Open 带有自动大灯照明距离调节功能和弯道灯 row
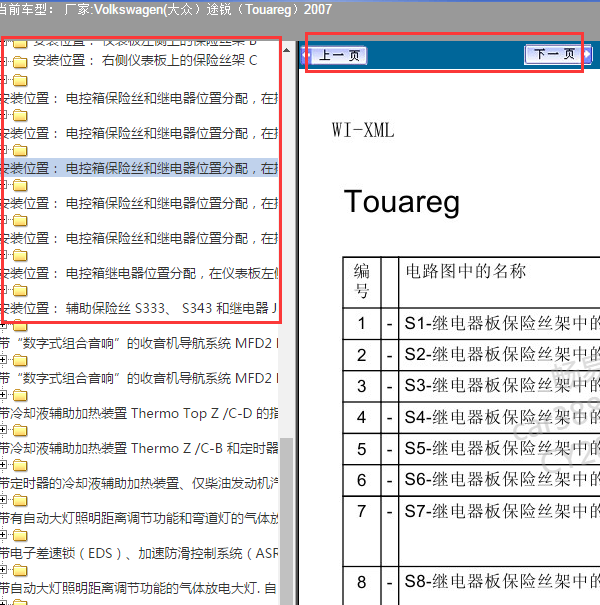This screenshot has width=600, height=605. 139,519
